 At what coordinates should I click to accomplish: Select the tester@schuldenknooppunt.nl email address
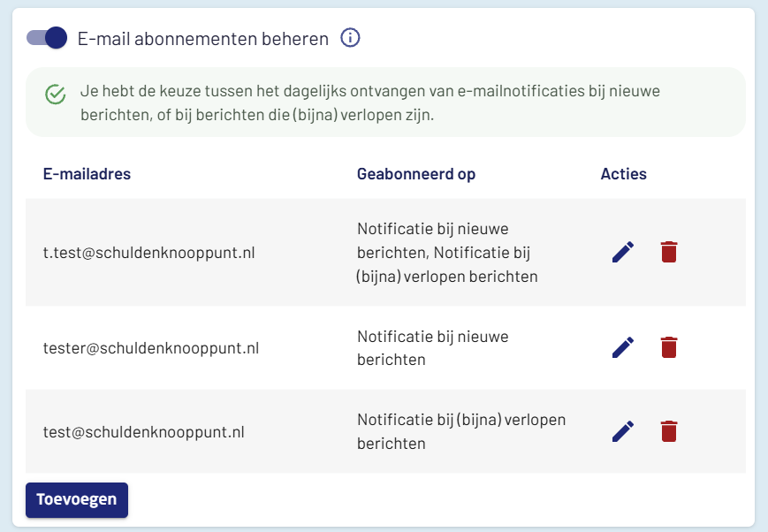[x=151, y=348]
